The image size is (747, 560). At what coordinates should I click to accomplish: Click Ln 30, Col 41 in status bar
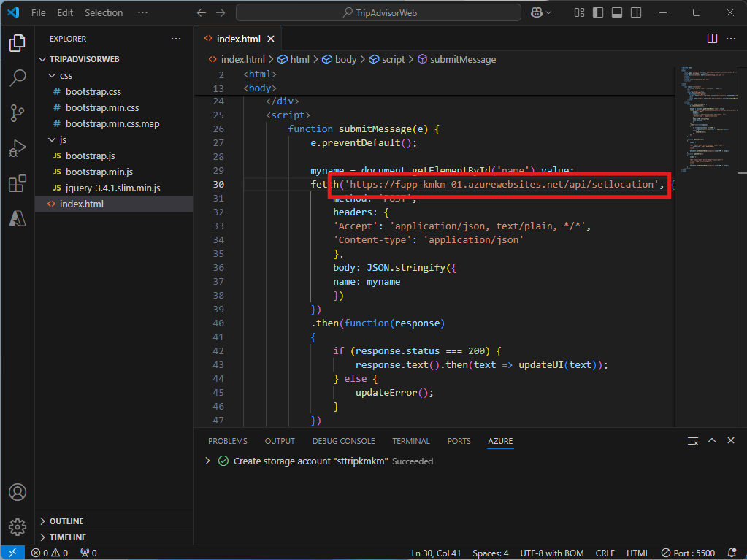[436, 553]
